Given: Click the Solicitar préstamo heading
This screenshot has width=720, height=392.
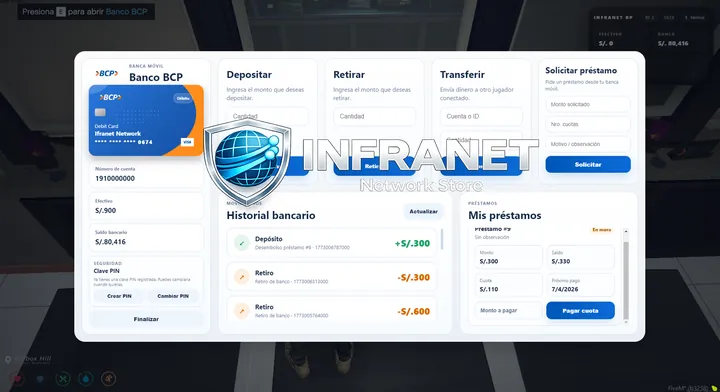Looking at the screenshot, I should (581, 71).
